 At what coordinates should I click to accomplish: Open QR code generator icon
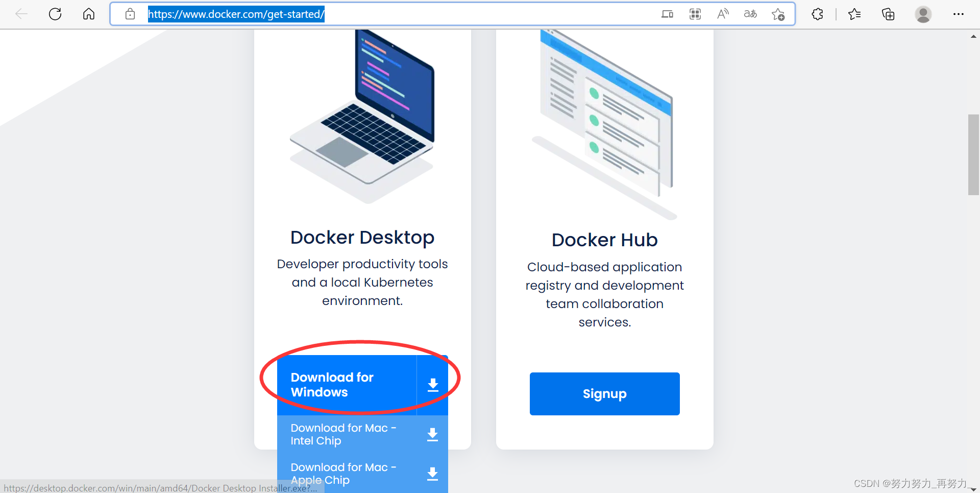pos(695,14)
